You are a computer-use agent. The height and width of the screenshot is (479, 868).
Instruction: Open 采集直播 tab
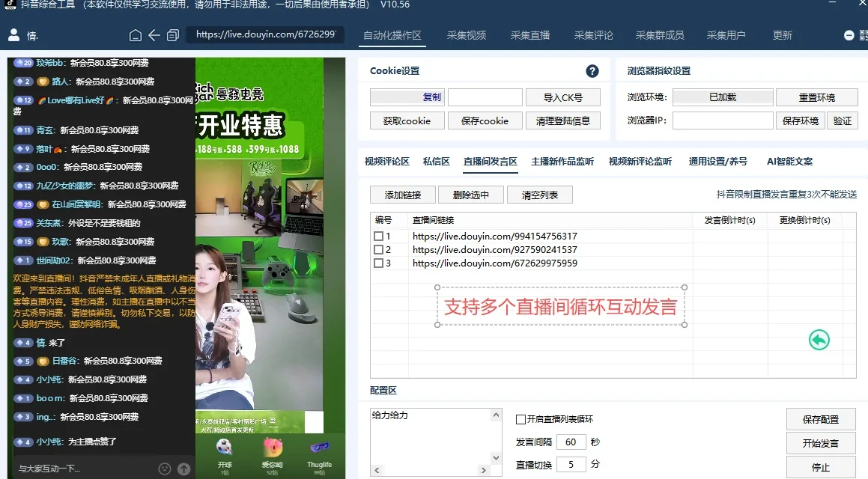tap(530, 35)
